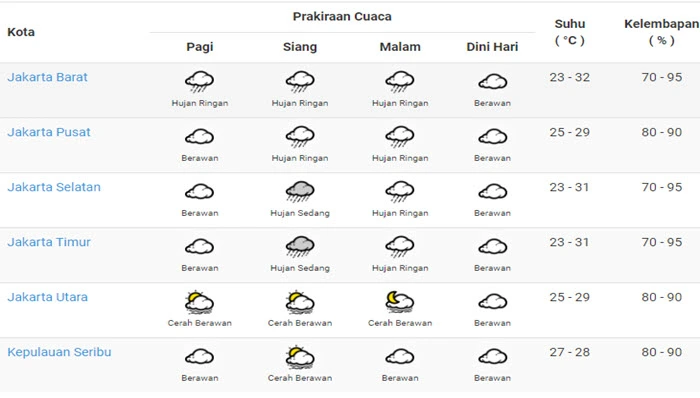Image resolution: width=700 pixels, height=398 pixels.
Task: Click the Kelembapan column header
Action: (662, 32)
